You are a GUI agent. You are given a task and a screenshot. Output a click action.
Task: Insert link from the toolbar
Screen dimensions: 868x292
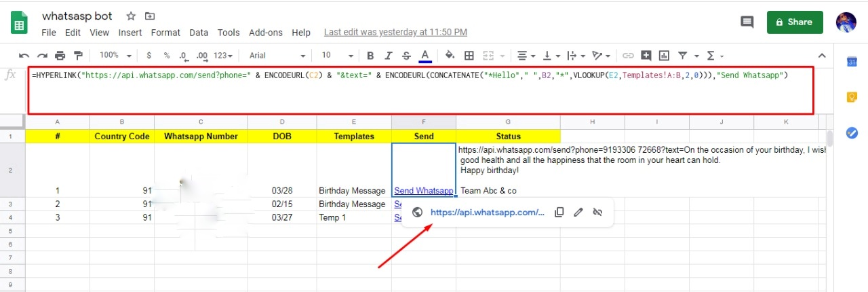628,56
